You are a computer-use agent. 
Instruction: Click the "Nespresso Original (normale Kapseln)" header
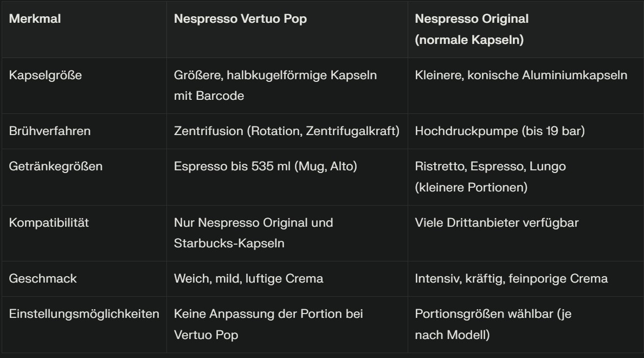coord(472,29)
